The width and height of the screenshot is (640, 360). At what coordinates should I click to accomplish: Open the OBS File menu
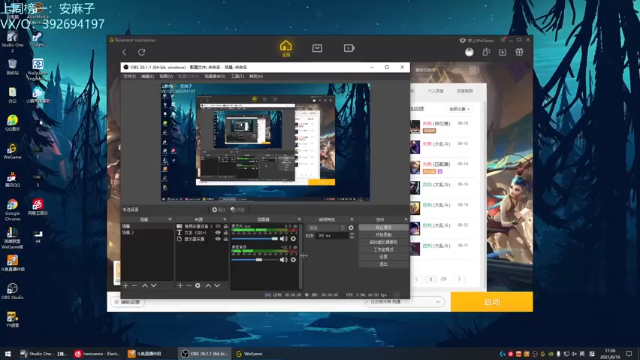129,76
